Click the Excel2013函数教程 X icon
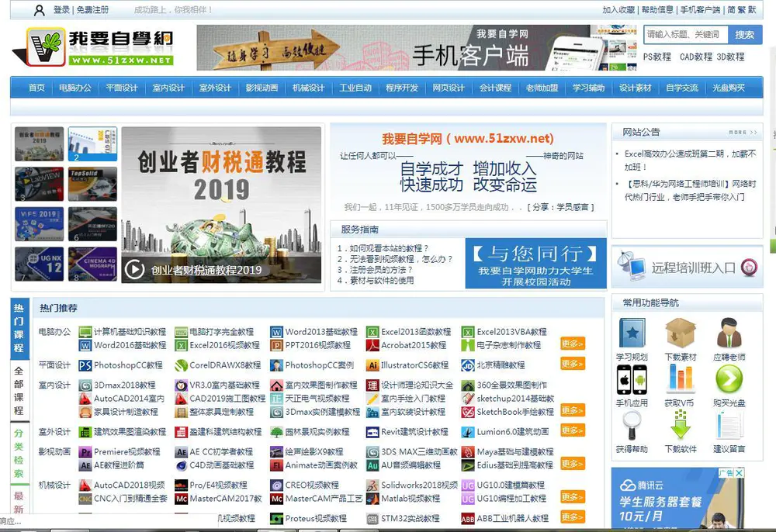 click(x=372, y=332)
